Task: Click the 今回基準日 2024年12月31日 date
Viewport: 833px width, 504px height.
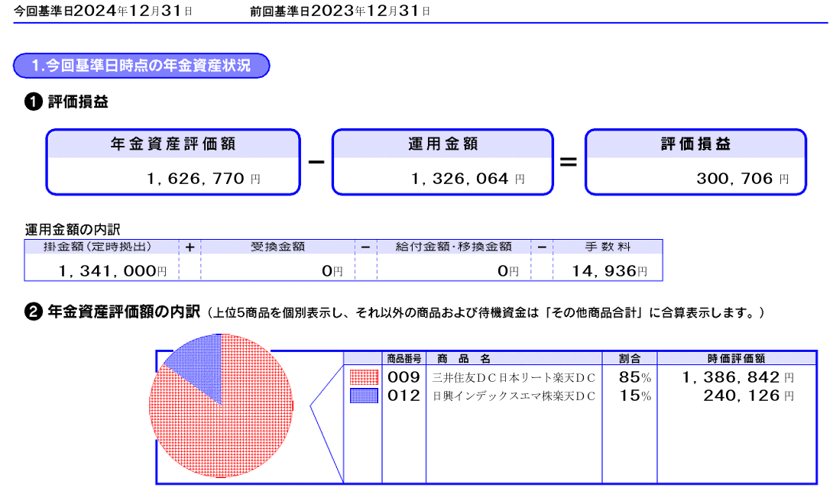Action: (103, 12)
